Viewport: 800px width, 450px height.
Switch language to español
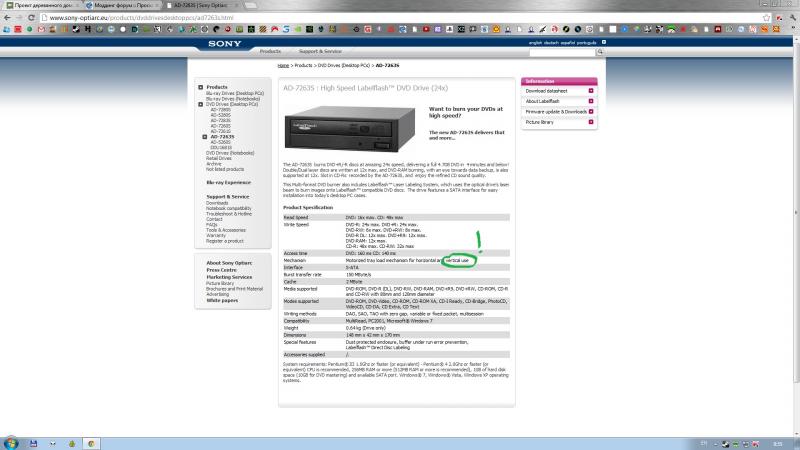pos(567,43)
